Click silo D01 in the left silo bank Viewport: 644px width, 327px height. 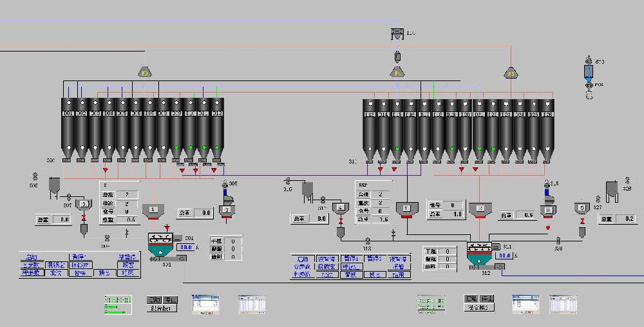(68, 129)
